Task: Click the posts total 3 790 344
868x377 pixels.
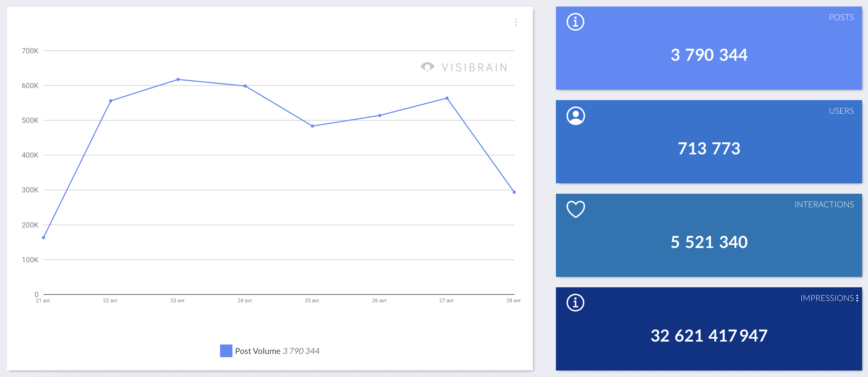Action: click(x=709, y=55)
